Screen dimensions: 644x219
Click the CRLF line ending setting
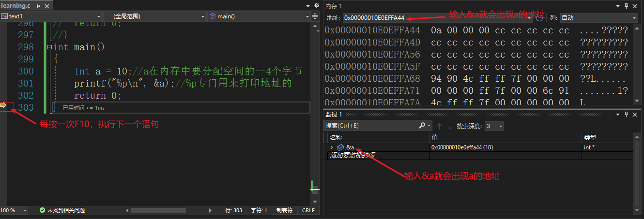[308, 210]
